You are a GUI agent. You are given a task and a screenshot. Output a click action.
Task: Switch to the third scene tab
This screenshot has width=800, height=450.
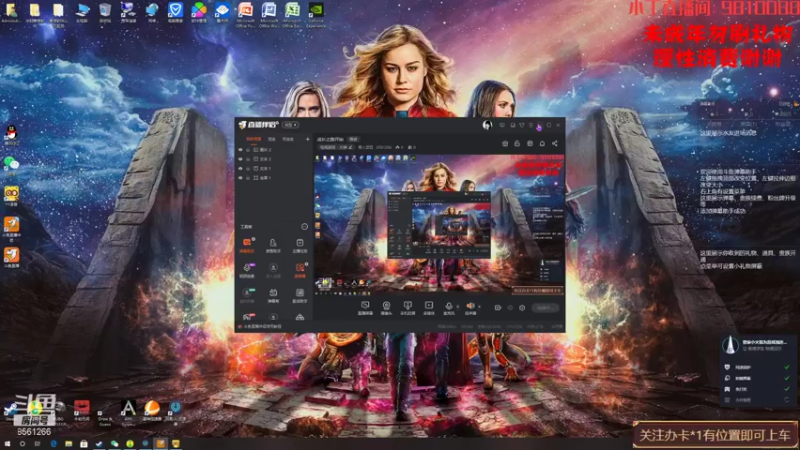pyautogui.click(x=288, y=139)
